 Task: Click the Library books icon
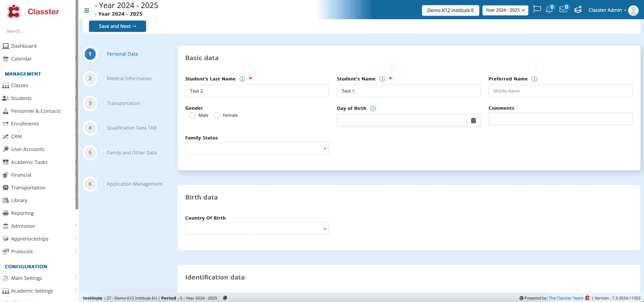click(x=5, y=200)
